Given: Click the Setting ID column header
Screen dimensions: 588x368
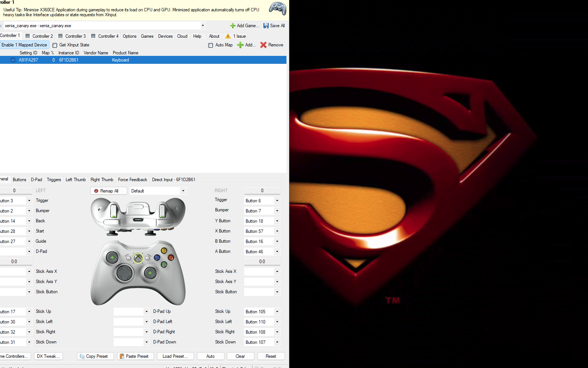Looking at the screenshot, I should click(28, 53).
